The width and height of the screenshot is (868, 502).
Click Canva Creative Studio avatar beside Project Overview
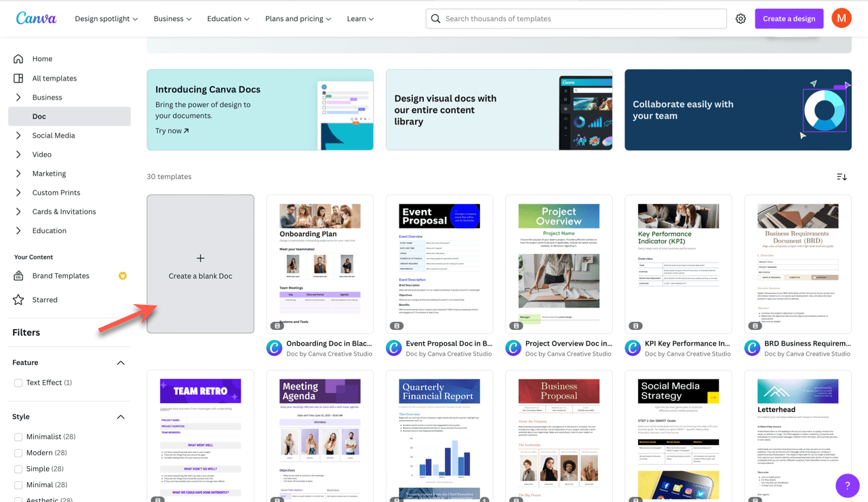(513, 348)
